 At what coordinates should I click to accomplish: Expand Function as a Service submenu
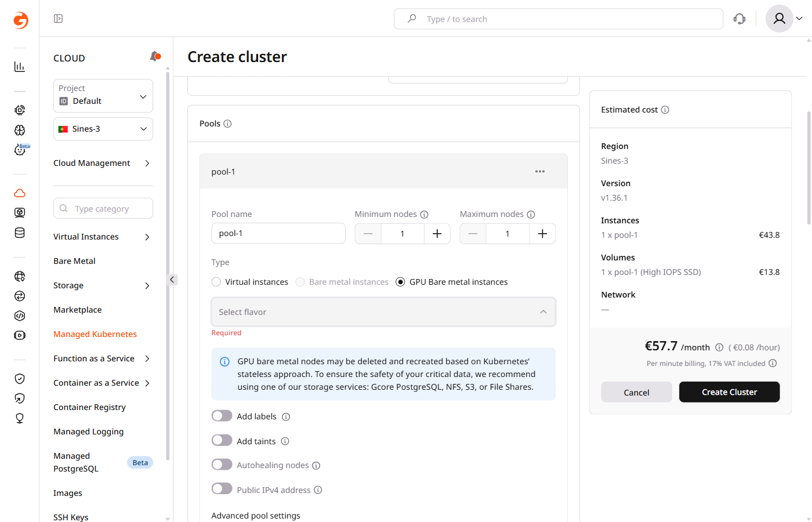coord(147,358)
